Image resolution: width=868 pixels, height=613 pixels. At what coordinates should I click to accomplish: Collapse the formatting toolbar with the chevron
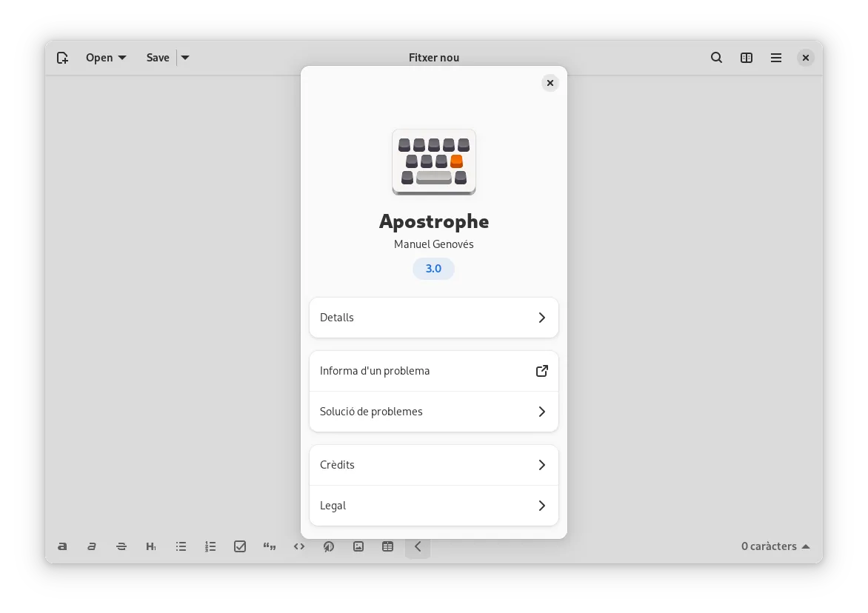coord(418,546)
